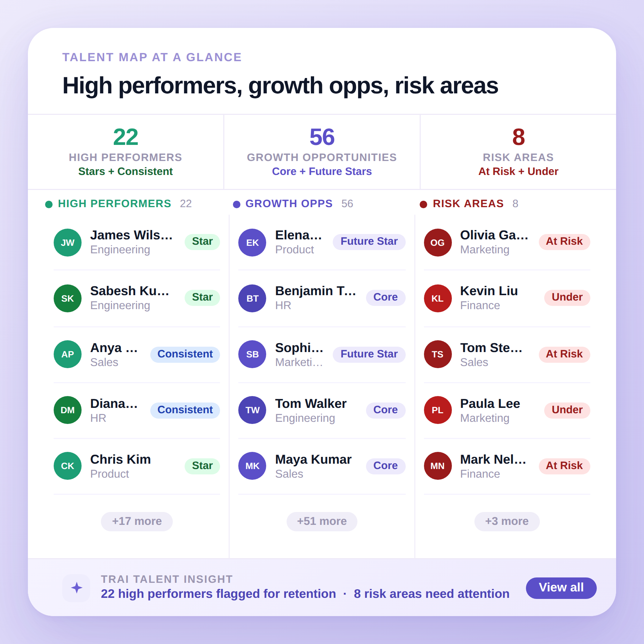Toggle the Star badge on Chris Kim
Viewport: 644px width, 644px height.
[x=202, y=465]
